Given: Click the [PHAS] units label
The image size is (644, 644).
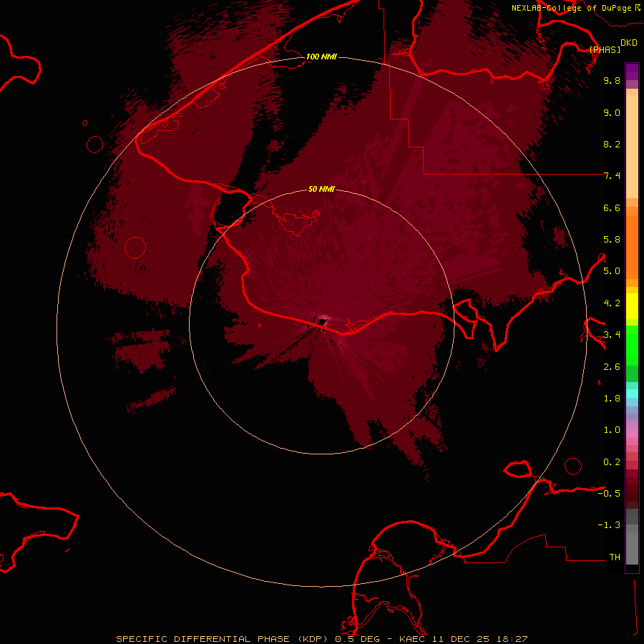Looking at the screenshot, I should [x=605, y=49].
